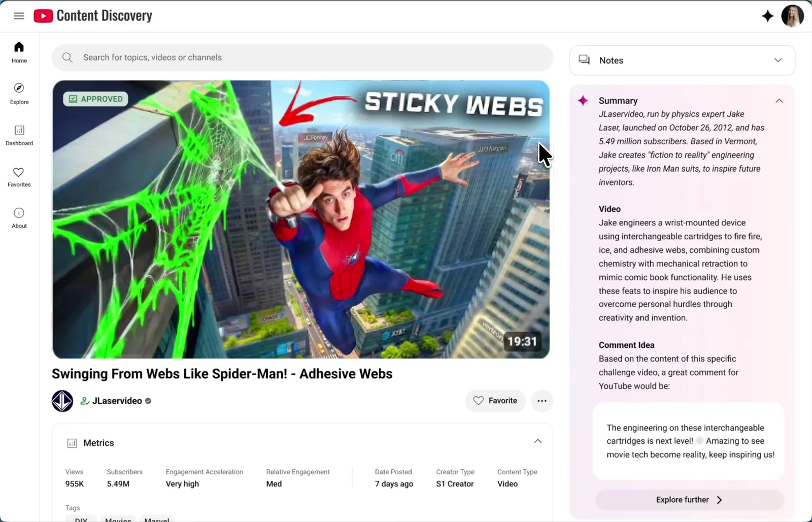This screenshot has height=522, width=812.
Task: Click the Subscribers value 5.49M
Action: pyautogui.click(x=118, y=484)
